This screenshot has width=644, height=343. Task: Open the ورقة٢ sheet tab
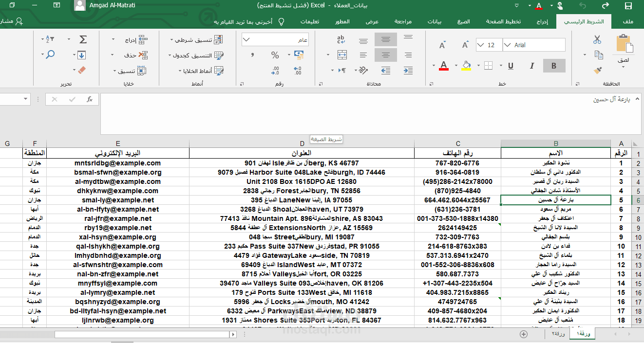(x=558, y=334)
